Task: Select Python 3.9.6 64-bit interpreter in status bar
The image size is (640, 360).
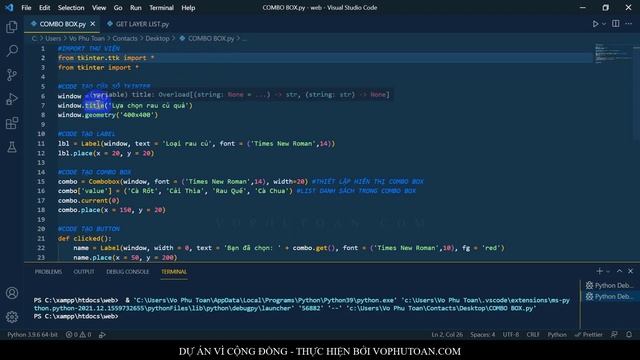Action: (x=32, y=335)
